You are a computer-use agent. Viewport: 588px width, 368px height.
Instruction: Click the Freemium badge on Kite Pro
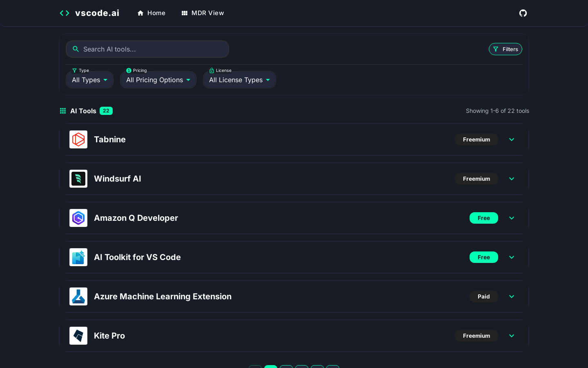pos(477,336)
